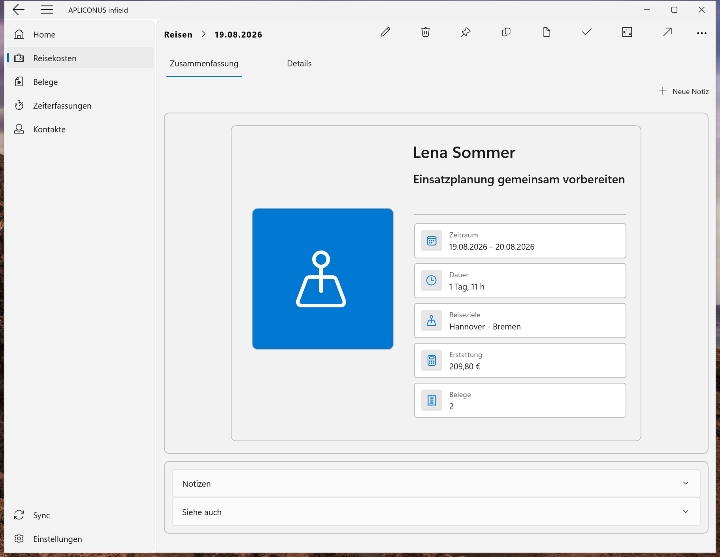Open Zeiterfassungen in the sidebar
Image resolution: width=720 pixels, height=557 pixels.
point(80,106)
